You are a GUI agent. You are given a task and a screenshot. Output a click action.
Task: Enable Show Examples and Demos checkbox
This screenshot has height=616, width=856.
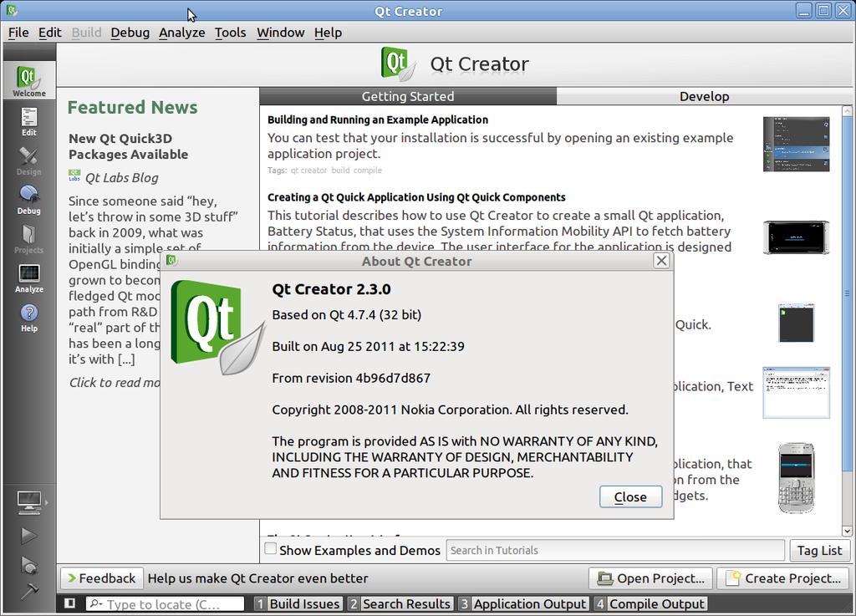pos(270,549)
